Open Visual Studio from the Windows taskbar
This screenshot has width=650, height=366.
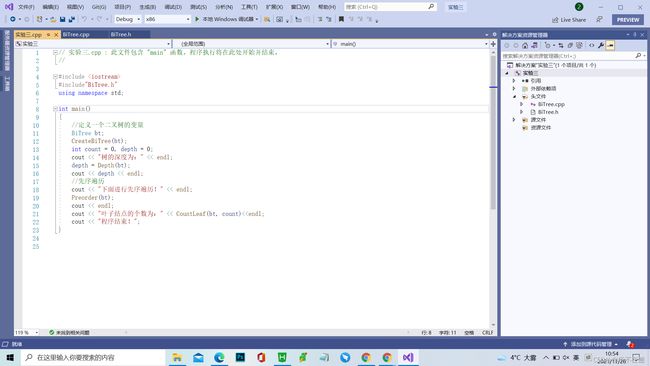pos(408,357)
